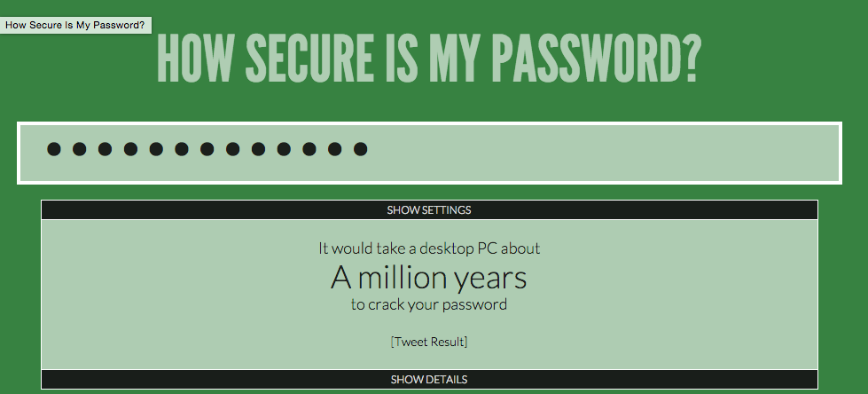Click the 'How Secure Is My Password?' tooltip
The image size is (868, 394).
(75, 25)
